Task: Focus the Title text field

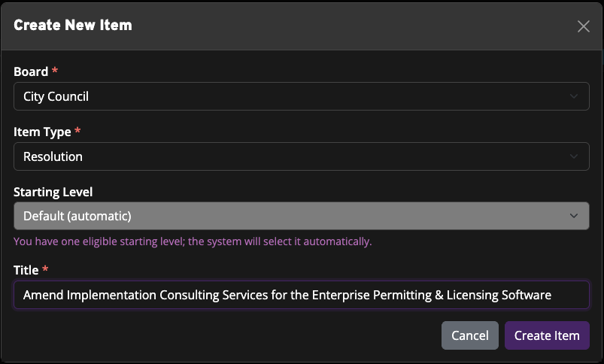Action: pyautogui.click(x=301, y=295)
